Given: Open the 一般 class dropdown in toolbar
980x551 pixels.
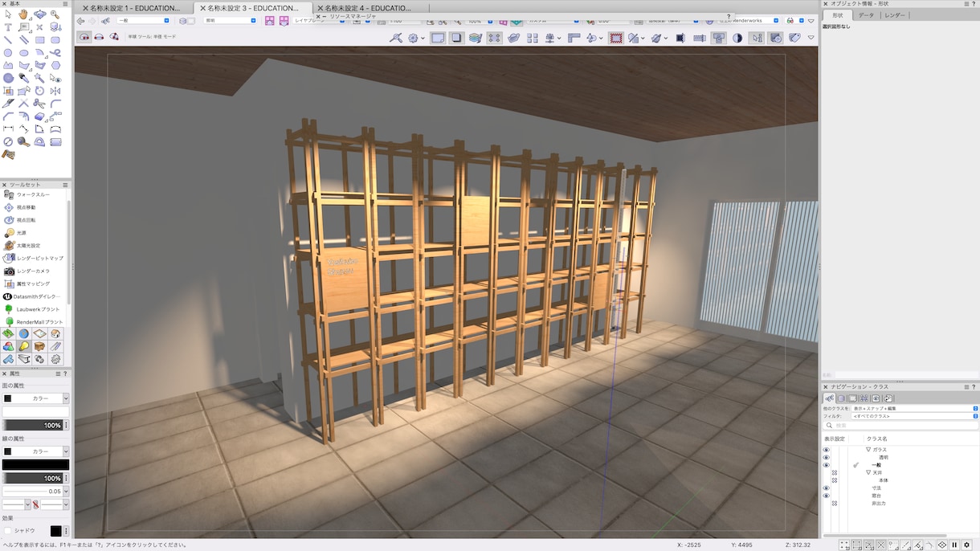Looking at the screenshot, I should (x=145, y=20).
